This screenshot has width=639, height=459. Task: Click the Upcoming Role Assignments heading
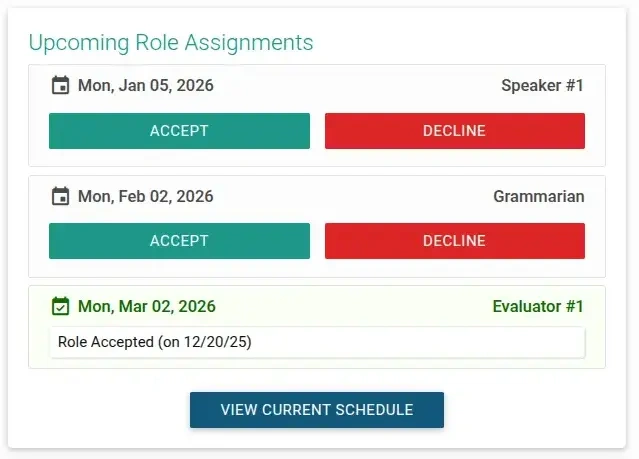[x=171, y=43]
